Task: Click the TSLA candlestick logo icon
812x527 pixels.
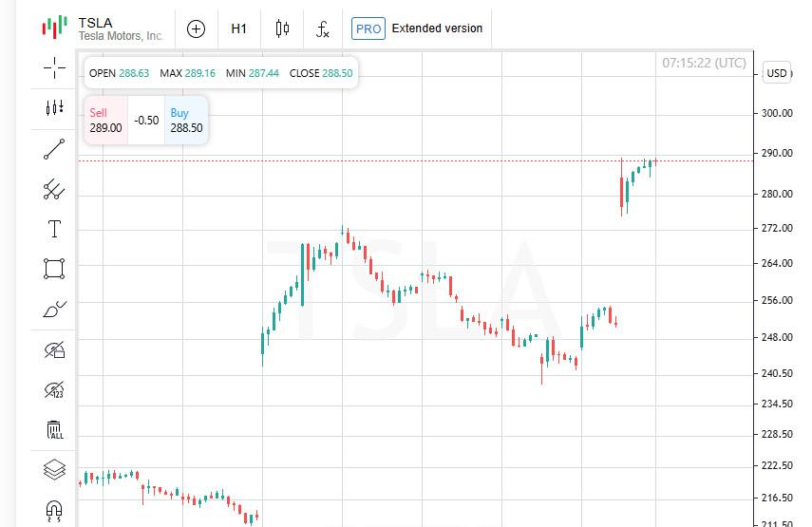Action: point(54,27)
